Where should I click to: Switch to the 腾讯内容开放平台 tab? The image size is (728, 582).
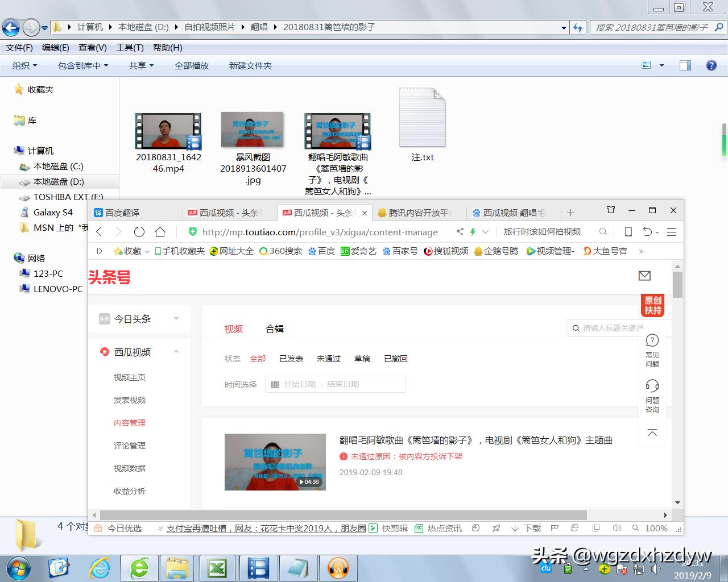[420, 213]
